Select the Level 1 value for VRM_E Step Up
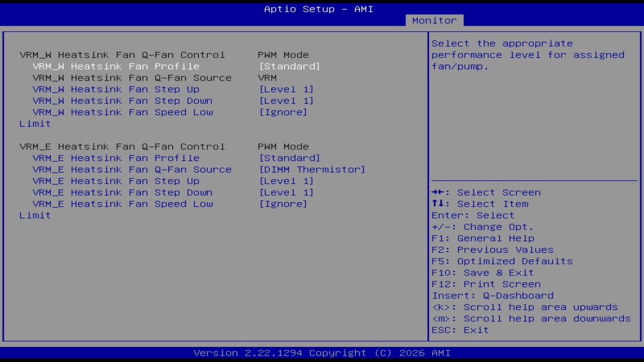Viewport: 644px width, 362px height. pyautogui.click(x=286, y=181)
